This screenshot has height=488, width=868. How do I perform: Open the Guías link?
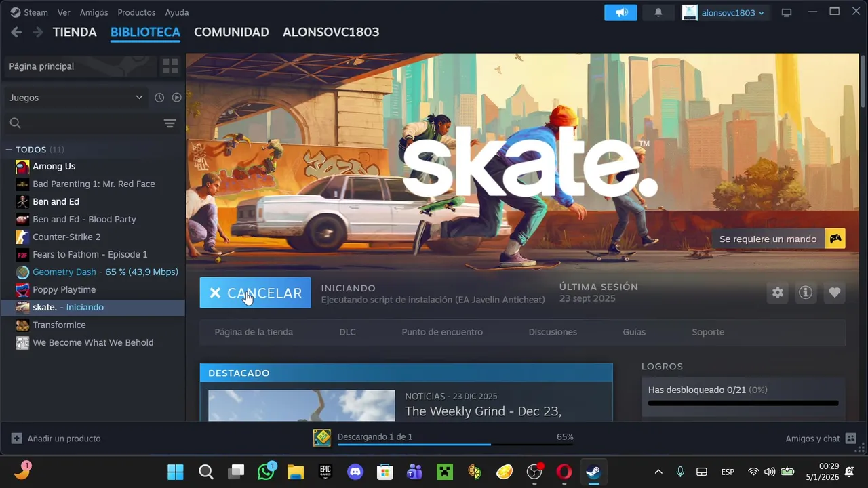tap(634, 332)
